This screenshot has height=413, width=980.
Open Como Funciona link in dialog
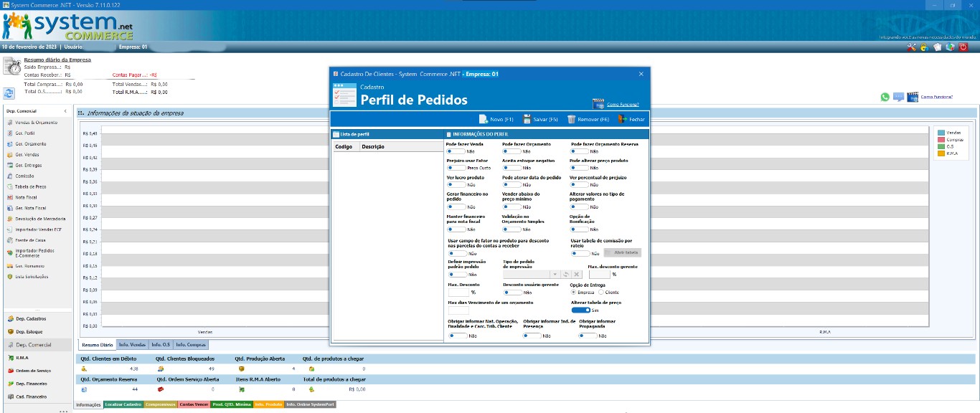click(622, 105)
